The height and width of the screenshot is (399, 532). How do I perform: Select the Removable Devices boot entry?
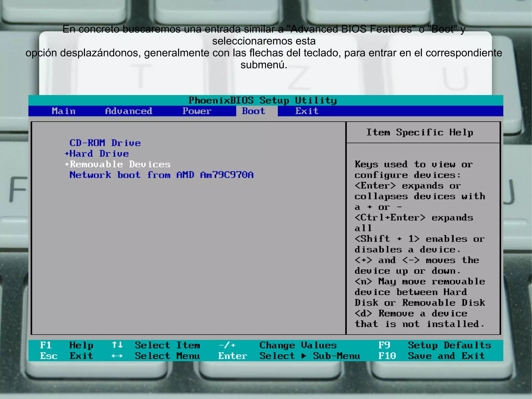tap(120, 164)
